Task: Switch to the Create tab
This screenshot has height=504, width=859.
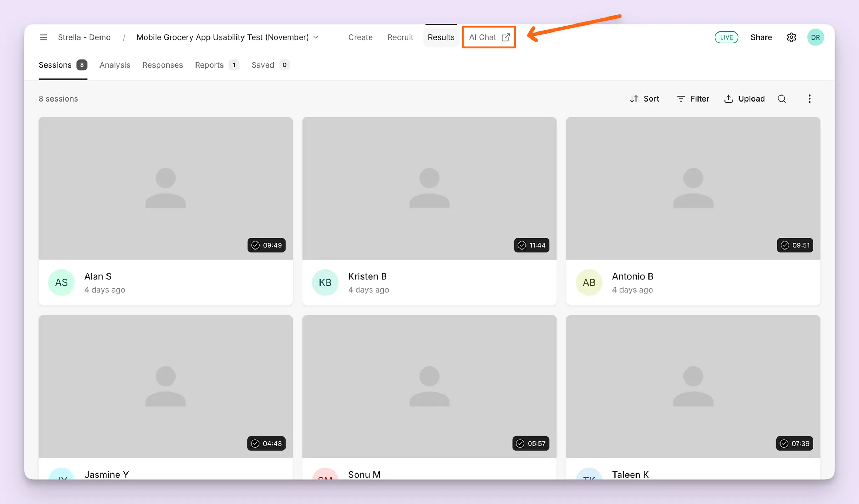Action: [360, 37]
